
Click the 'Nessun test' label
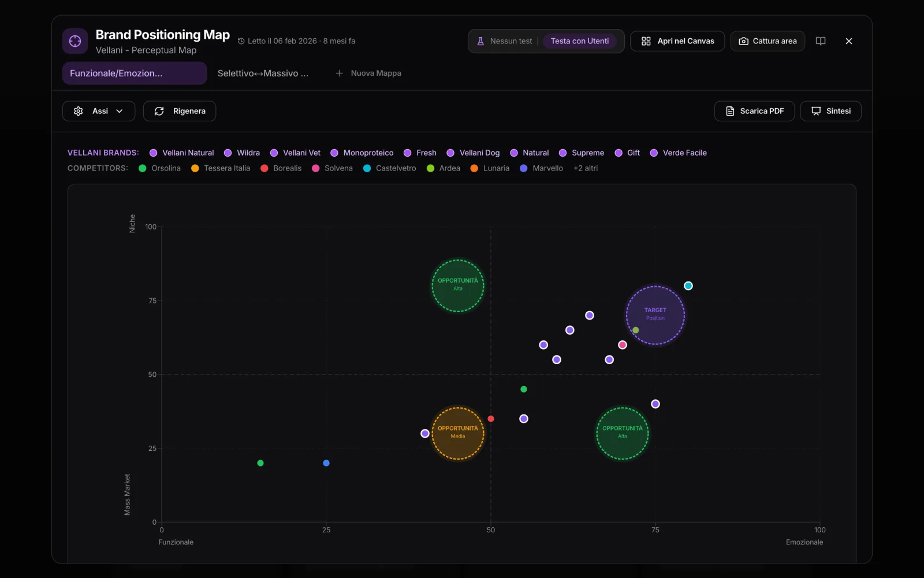[x=511, y=41]
